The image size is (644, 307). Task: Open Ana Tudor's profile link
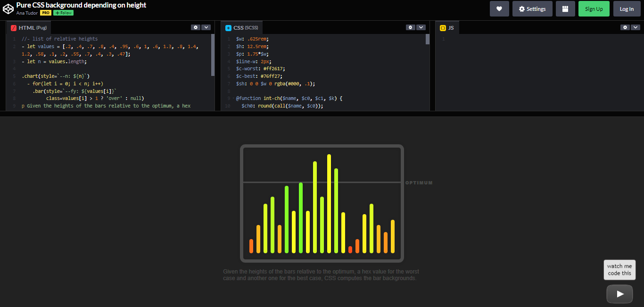27,13
